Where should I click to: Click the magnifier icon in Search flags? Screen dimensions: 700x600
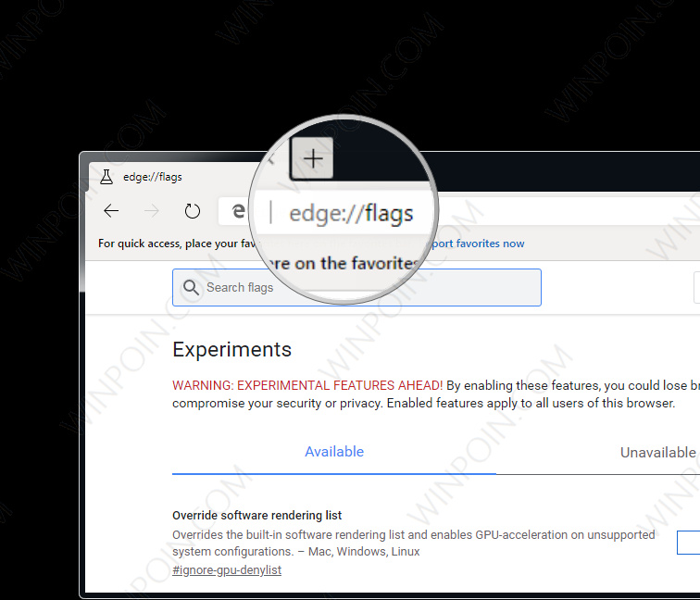191,287
